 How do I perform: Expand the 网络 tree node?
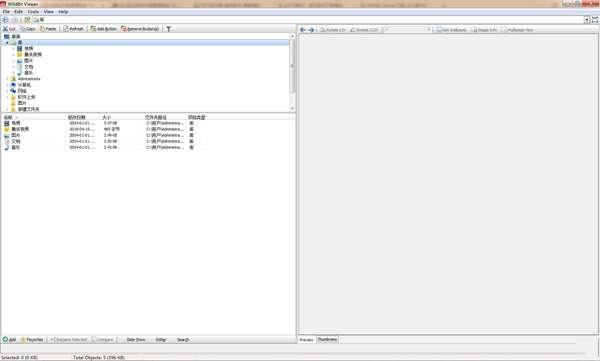click(x=7, y=91)
